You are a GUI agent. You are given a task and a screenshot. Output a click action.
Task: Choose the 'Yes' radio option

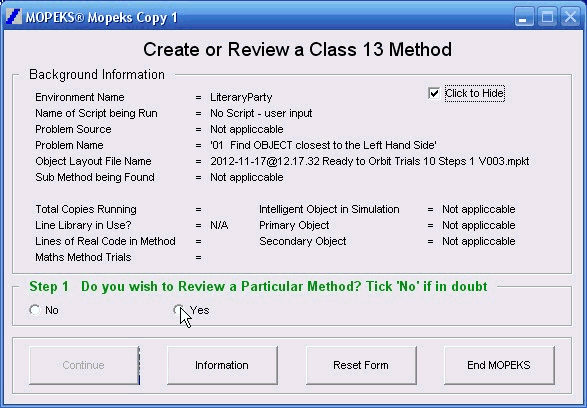coord(178,310)
